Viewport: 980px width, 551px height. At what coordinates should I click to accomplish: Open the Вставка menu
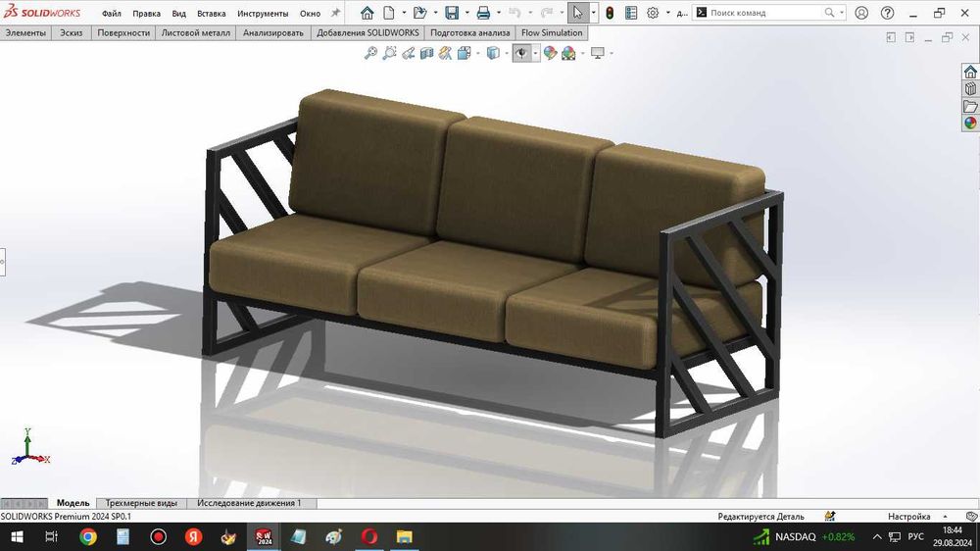(212, 13)
